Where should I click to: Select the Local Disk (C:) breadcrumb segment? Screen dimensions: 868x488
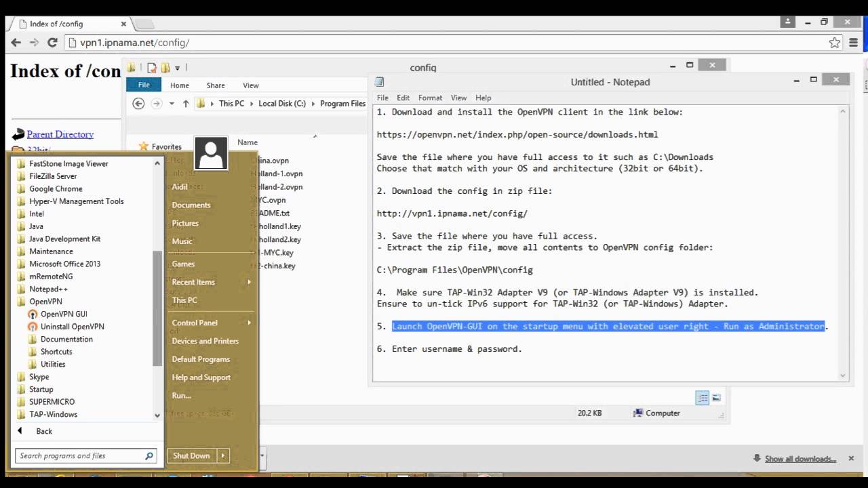point(282,104)
